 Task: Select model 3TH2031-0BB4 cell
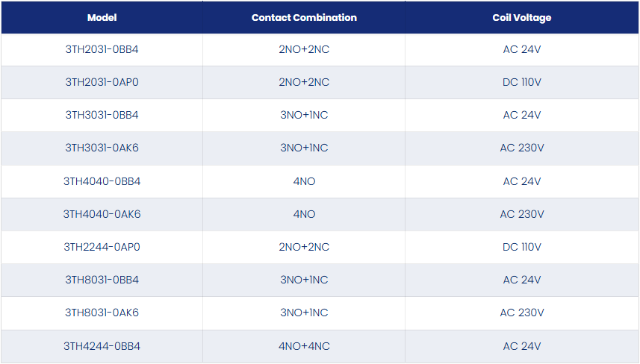point(102,49)
